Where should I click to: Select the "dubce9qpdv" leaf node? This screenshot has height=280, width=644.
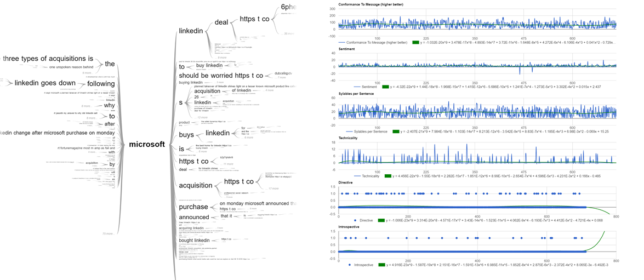pos(283,73)
